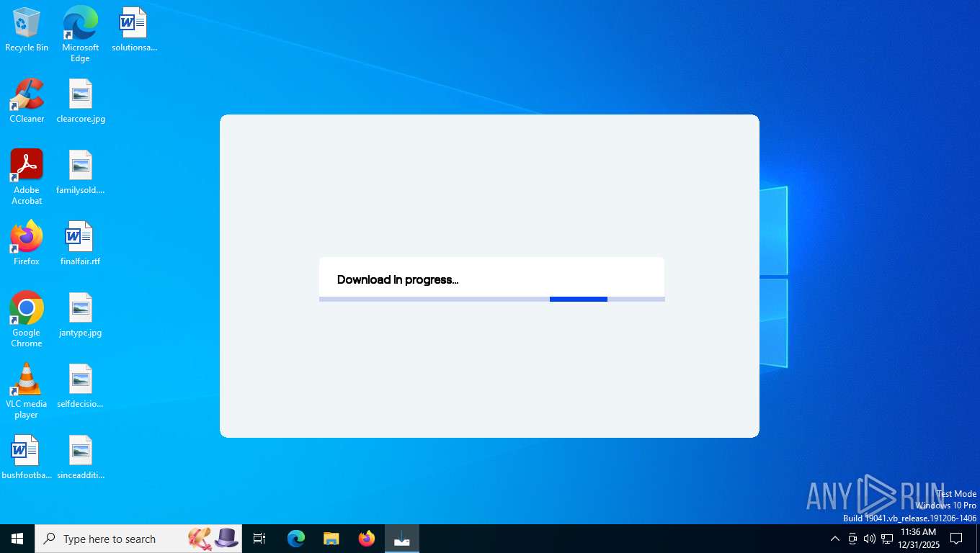Launch Firefox from the desktop shortcut

27,243
